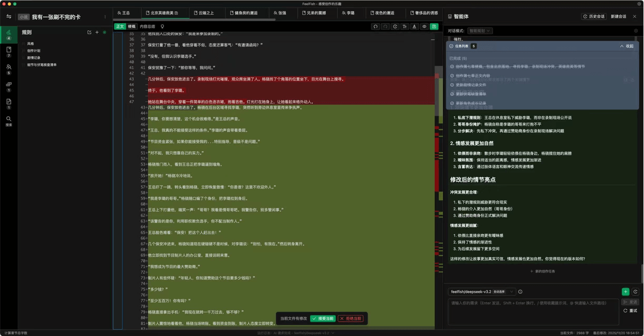Viewport: 644px width, 336px height.
Task: Open the font size (Tт) tool
Action: click(x=405, y=26)
